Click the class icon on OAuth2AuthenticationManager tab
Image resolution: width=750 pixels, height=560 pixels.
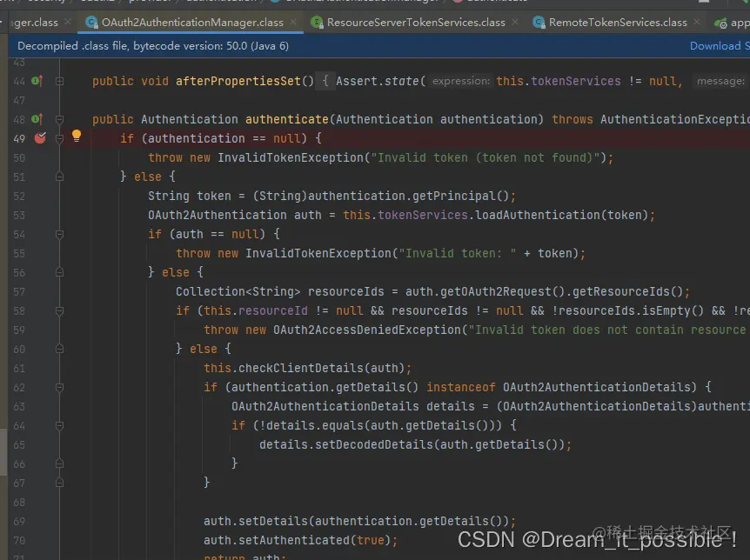tap(91, 23)
